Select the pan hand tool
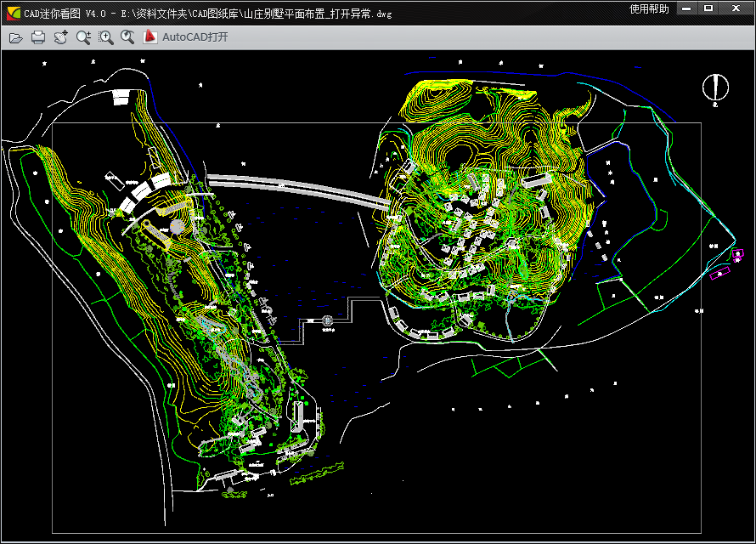Screen dimensions: 756x544 point(60,37)
